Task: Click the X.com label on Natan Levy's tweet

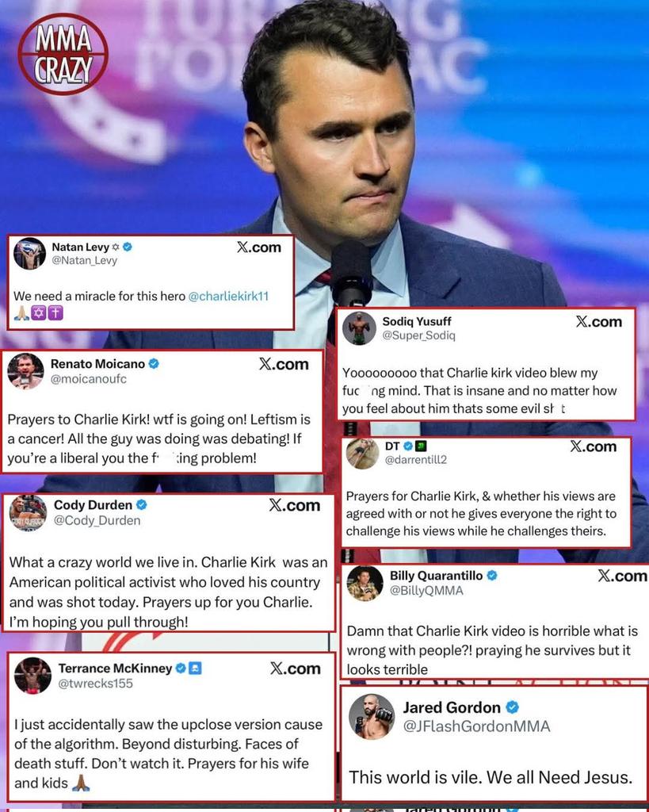Action: click(259, 247)
